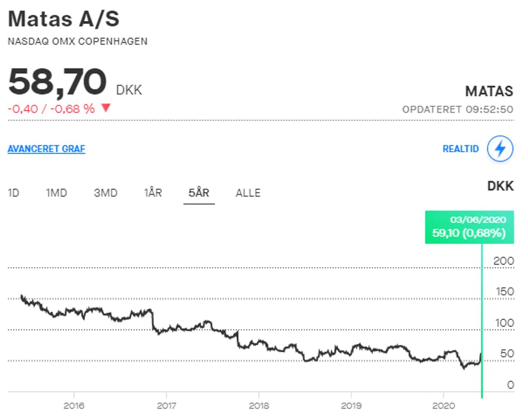Click the realtime lightning bolt icon

[500, 149]
